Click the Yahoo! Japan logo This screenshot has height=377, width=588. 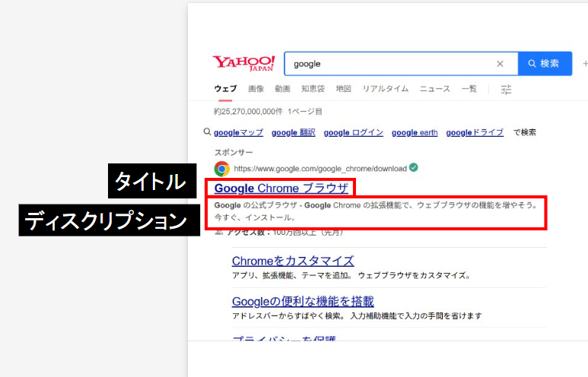pos(243,63)
